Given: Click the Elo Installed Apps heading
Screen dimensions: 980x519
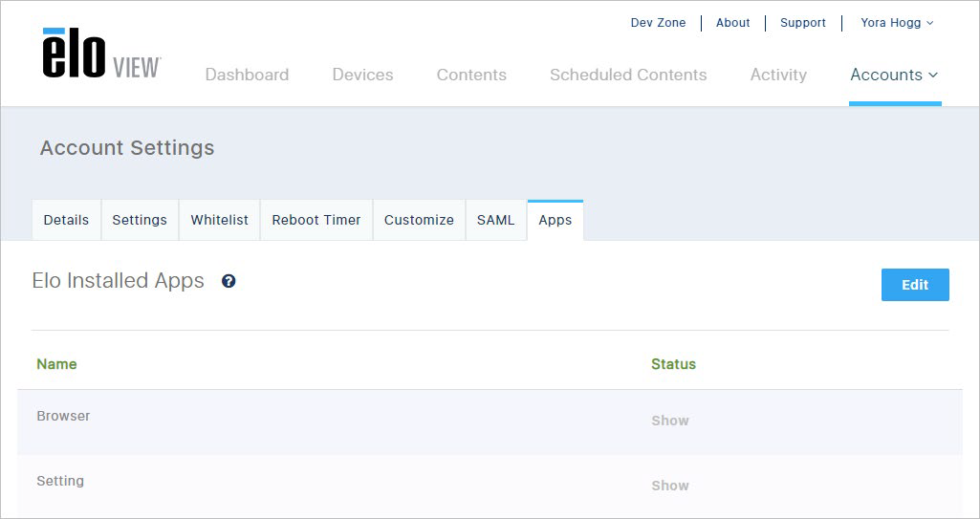Looking at the screenshot, I should click(119, 281).
